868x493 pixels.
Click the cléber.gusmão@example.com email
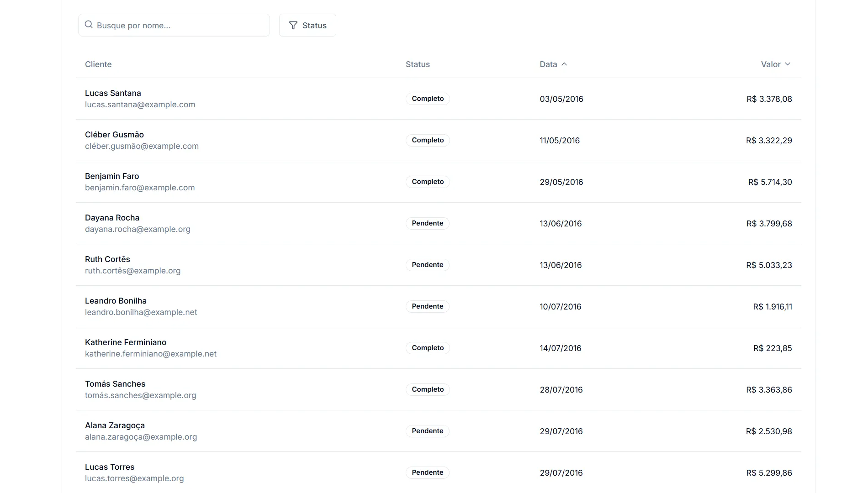[x=142, y=146]
